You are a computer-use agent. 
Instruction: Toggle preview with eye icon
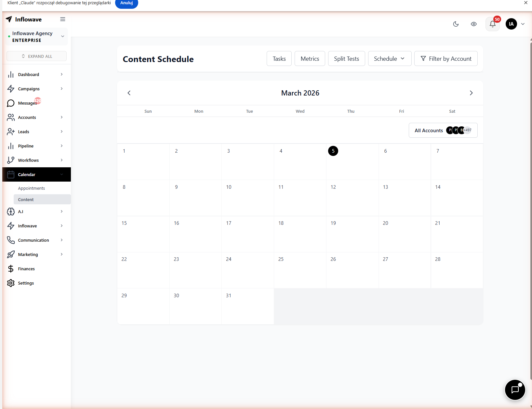pos(473,24)
